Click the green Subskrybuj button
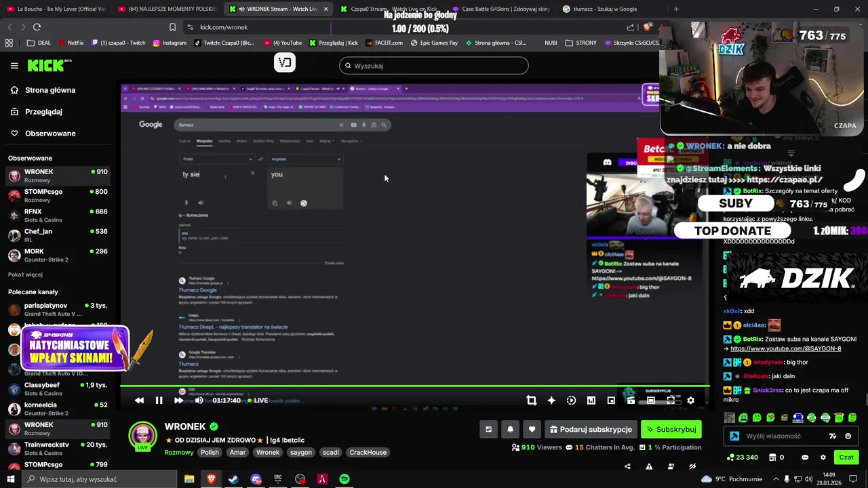The height and width of the screenshot is (488, 868). (671, 429)
